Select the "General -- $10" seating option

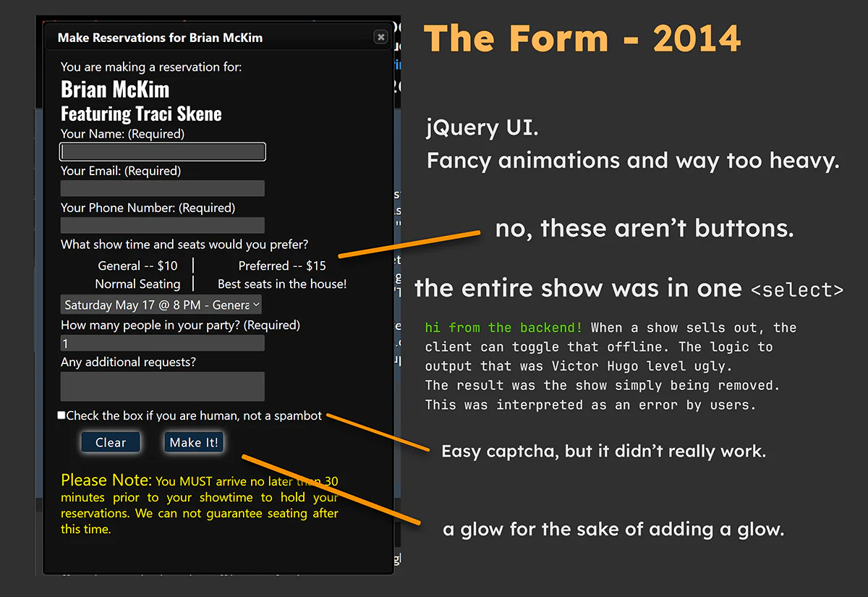137,266
